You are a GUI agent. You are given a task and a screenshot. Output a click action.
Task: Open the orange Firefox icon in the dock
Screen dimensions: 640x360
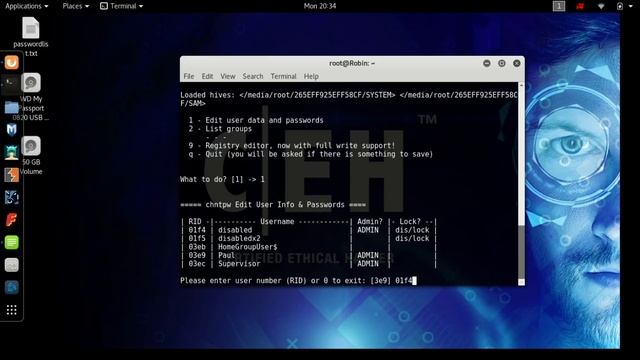[11, 62]
